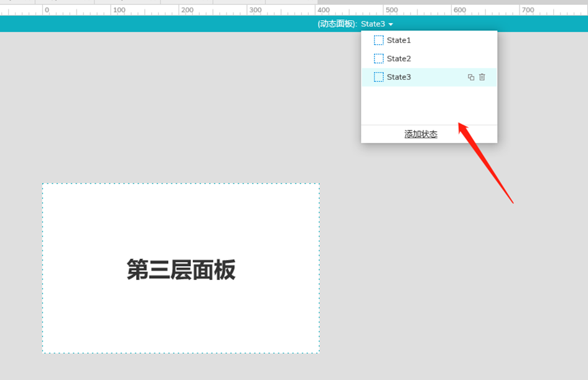
Task: Select the 第三层面板 text on canvas
Action: click(x=181, y=269)
